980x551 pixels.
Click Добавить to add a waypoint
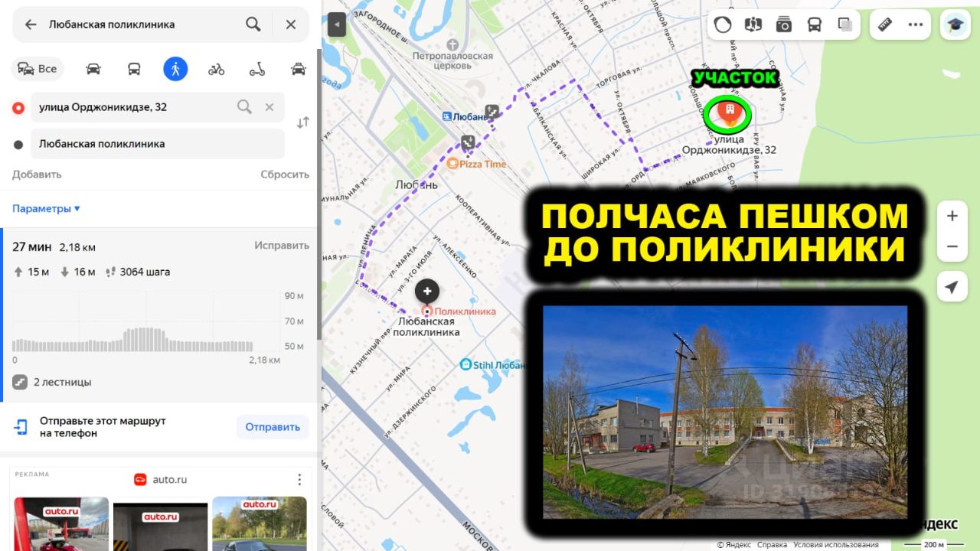(37, 174)
